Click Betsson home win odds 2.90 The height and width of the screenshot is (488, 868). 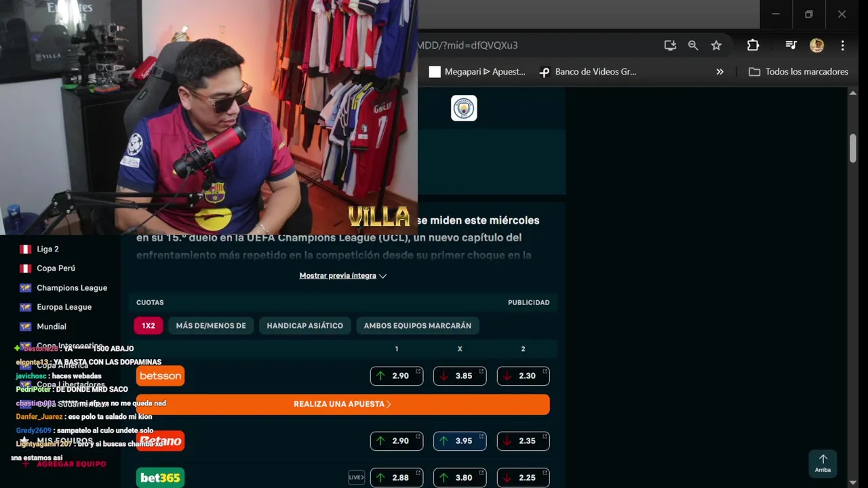[x=397, y=375]
